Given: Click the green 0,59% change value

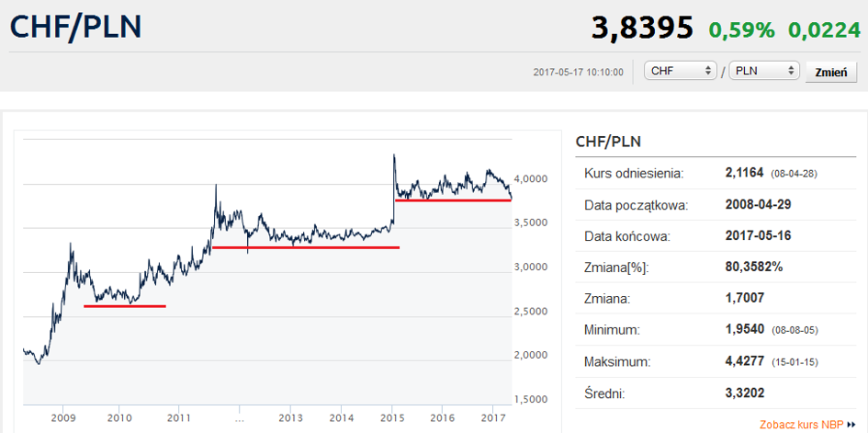Looking at the screenshot, I should pos(741,29).
